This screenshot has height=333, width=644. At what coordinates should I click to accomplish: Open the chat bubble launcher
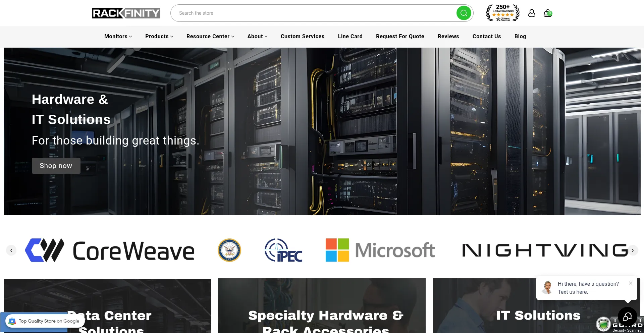tap(627, 317)
